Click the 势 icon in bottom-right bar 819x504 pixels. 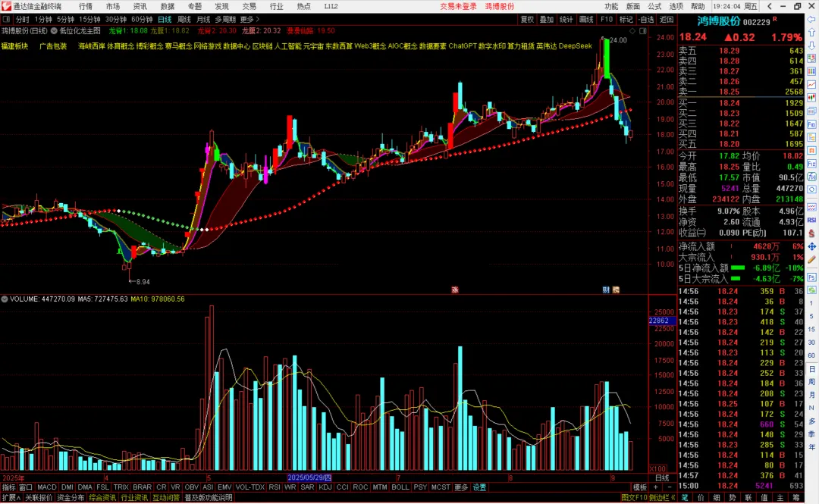[x=733, y=498]
